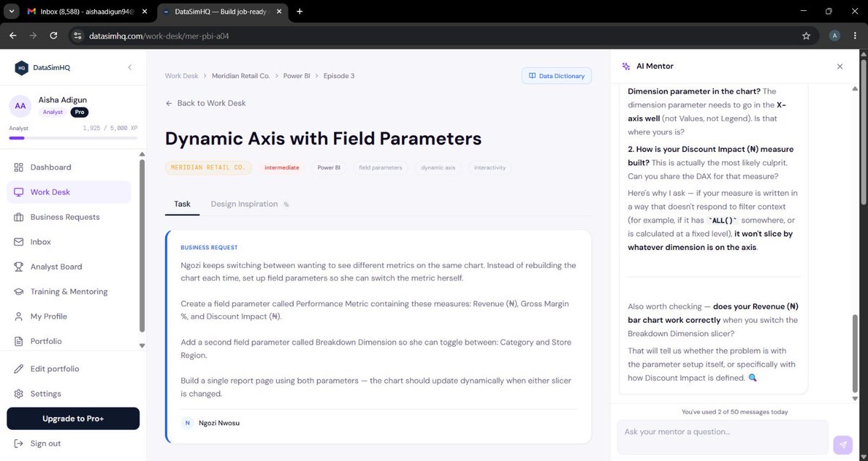Open Edit portfolio
Image resolution: width=868 pixels, height=461 pixels.
72,369
